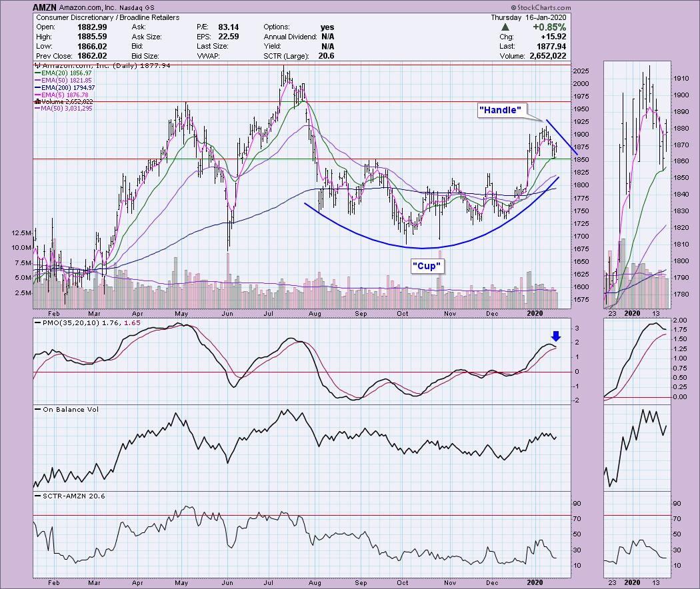Click the 12.5M volume axis label
Viewport: 700px width, 589px height.
coord(22,233)
